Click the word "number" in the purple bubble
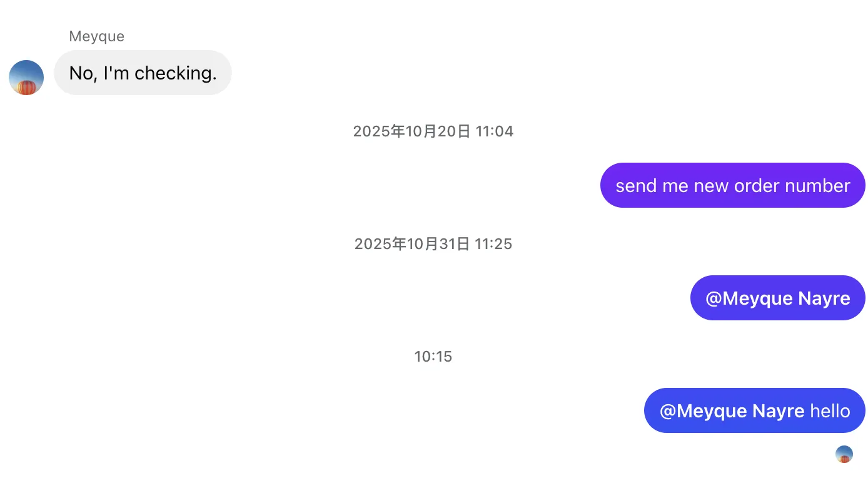868x478 pixels. tap(819, 186)
